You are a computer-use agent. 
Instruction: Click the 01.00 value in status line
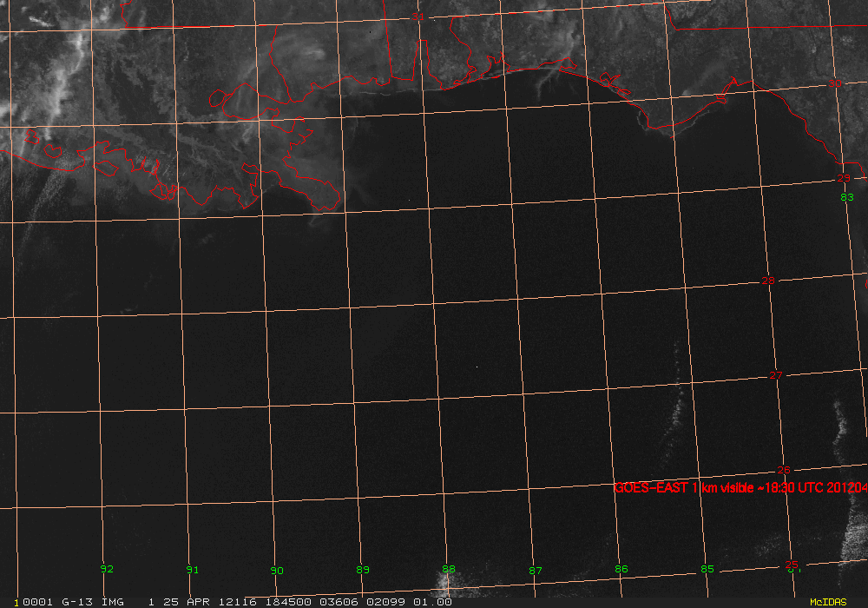pyautogui.click(x=433, y=602)
